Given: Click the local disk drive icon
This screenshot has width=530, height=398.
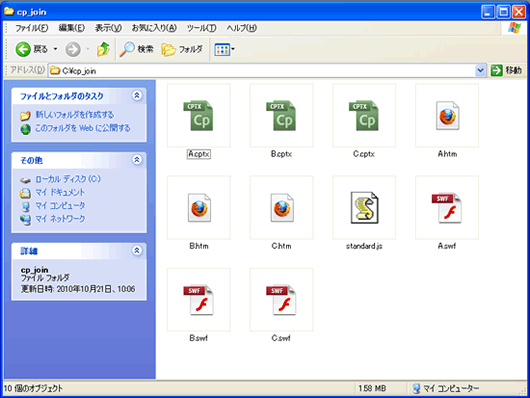Looking at the screenshot, I should (x=25, y=180).
